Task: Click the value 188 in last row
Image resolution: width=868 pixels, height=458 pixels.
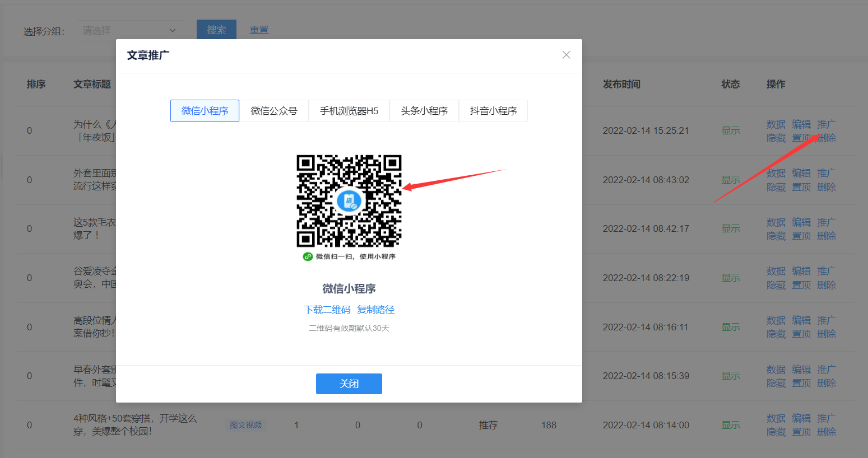Action: click(x=549, y=425)
